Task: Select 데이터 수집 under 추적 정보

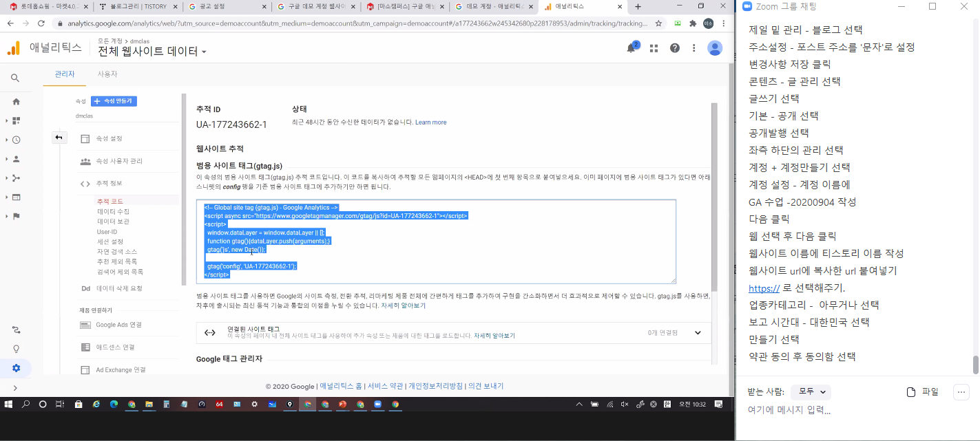Action: (x=113, y=211)
